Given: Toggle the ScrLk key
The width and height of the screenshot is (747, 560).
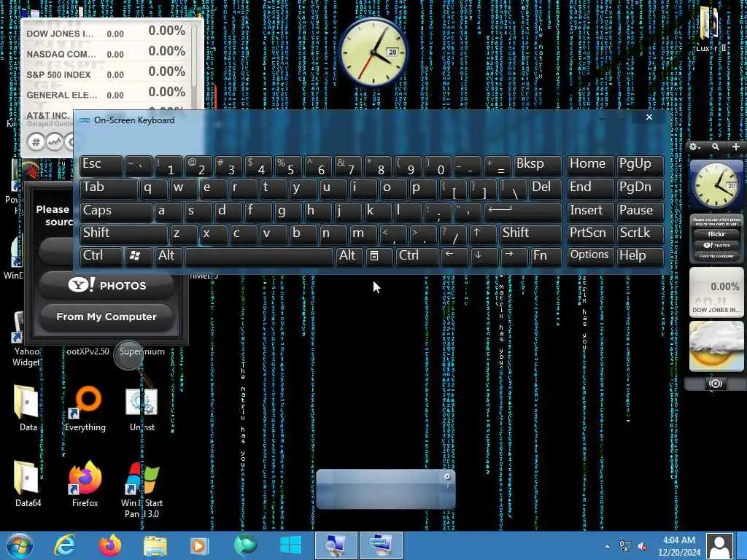Looking at the screenshot, I should (x=640, y=234).
